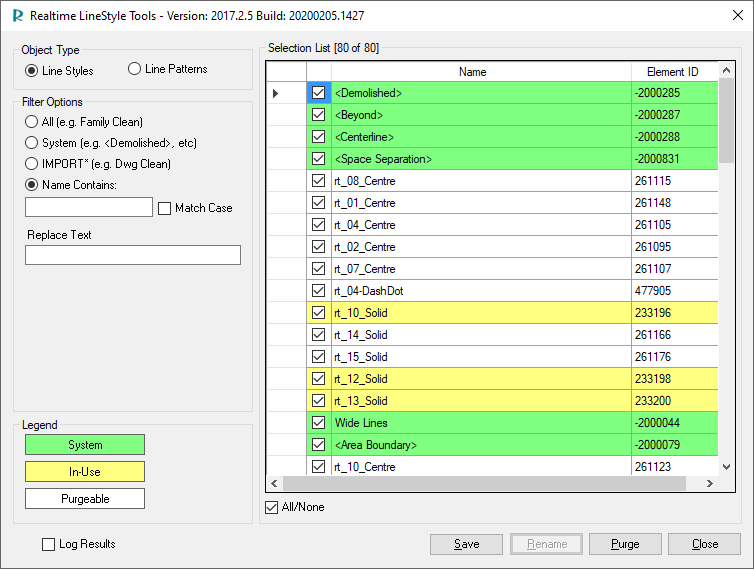The width and height of the screenshot is (754, 569).
Task: Choose the System filter option
Action: 31,143
